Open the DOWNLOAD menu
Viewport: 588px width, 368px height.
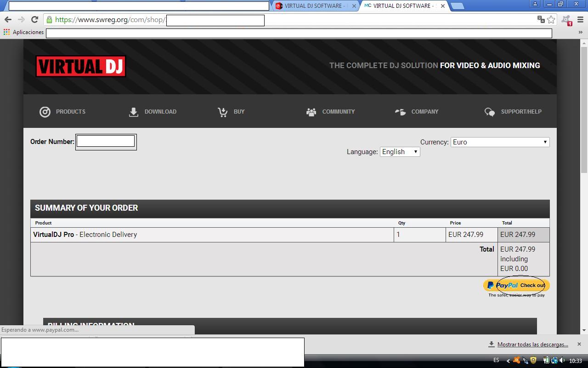pyautogui.click(x=152, y=112)
